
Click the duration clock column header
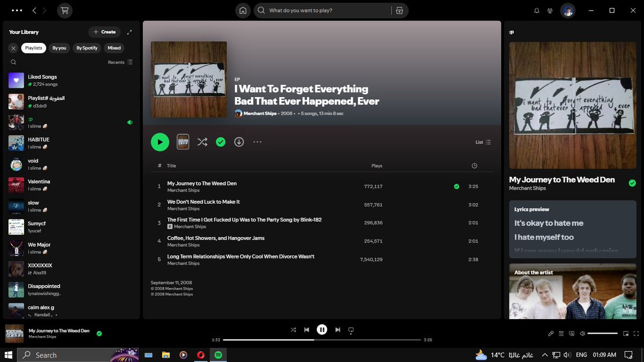(474, 166)
